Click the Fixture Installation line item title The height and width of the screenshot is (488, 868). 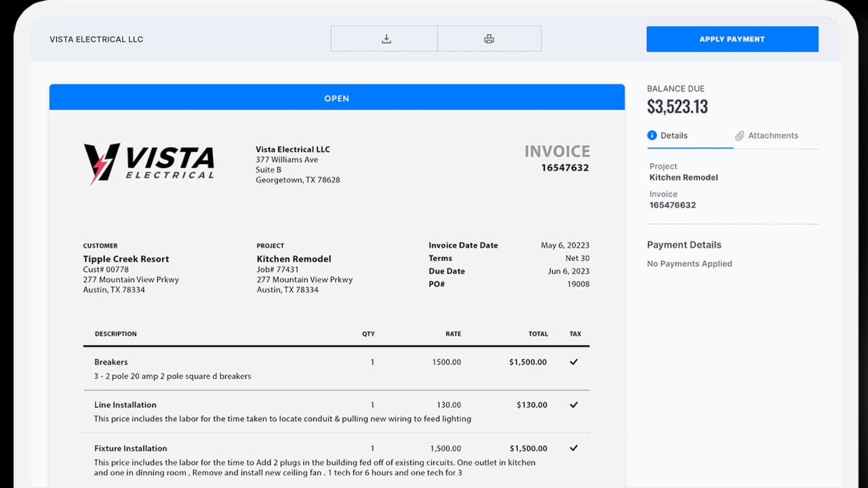tap(131, 448)
